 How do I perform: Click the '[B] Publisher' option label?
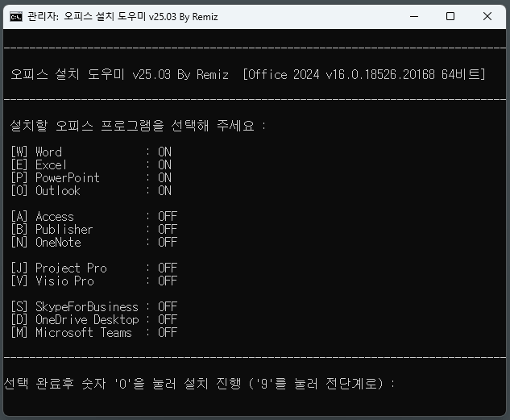(x=52, y=230)
